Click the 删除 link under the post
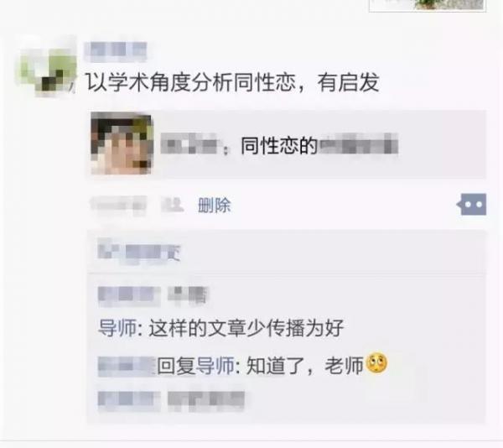 click(x=215, y=206)
